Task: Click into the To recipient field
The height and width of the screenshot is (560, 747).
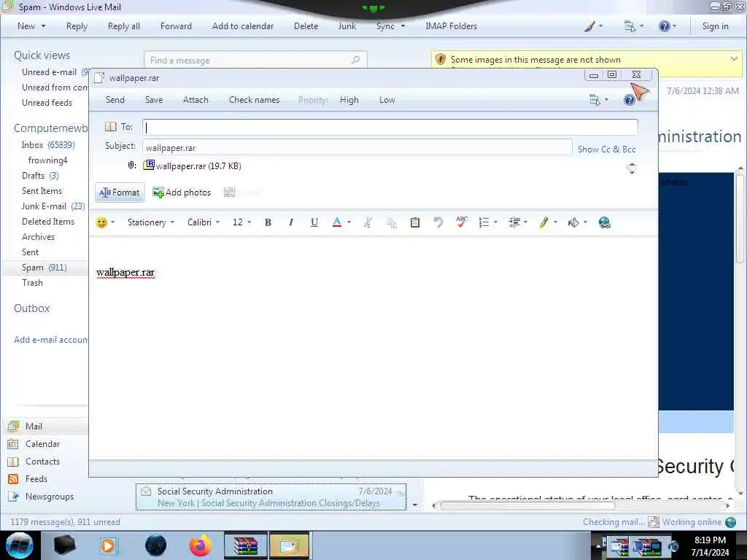Action: click(x=390, y=127)
